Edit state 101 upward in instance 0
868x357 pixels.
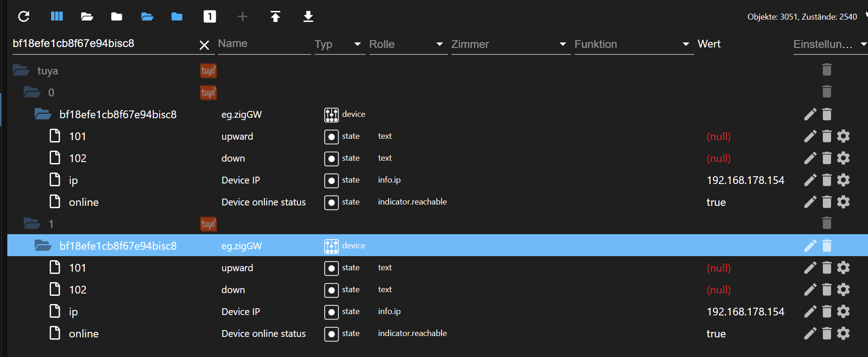810,136
